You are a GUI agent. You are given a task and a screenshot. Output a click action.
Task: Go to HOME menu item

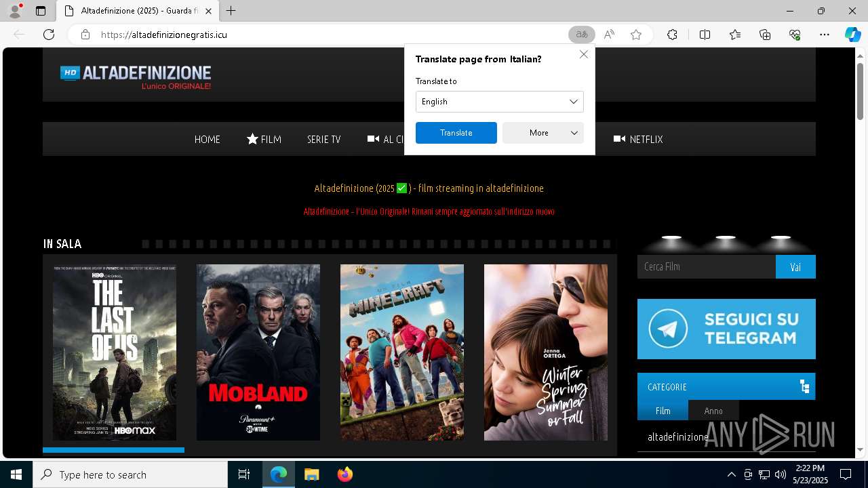pyautogui.click(x=208, y=140)
